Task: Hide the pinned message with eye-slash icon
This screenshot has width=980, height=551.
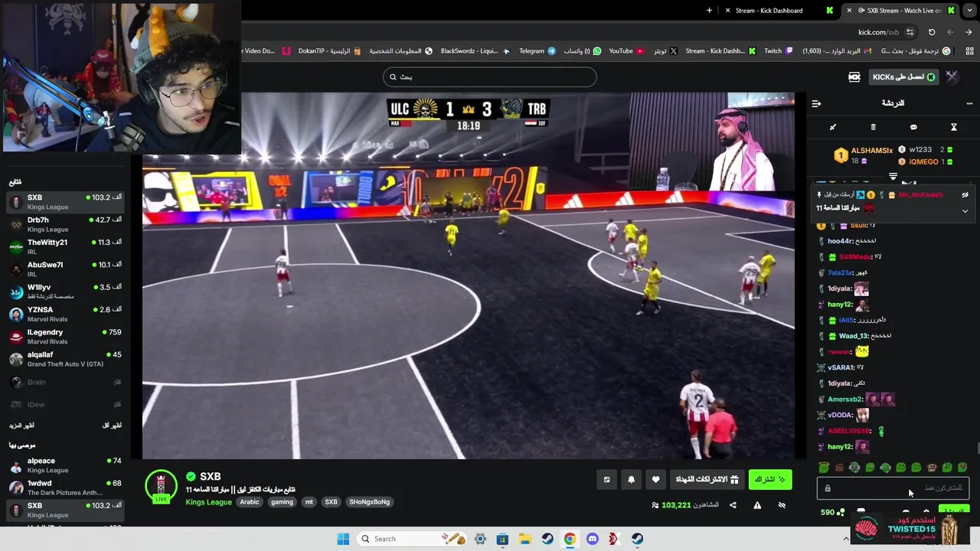Action: 965,195
